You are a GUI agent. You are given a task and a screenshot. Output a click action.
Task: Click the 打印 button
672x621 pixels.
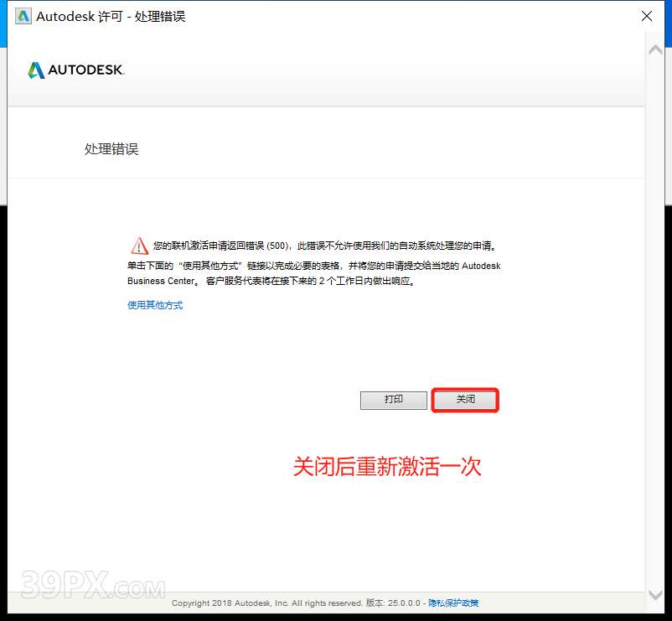(x=394, y=400)
